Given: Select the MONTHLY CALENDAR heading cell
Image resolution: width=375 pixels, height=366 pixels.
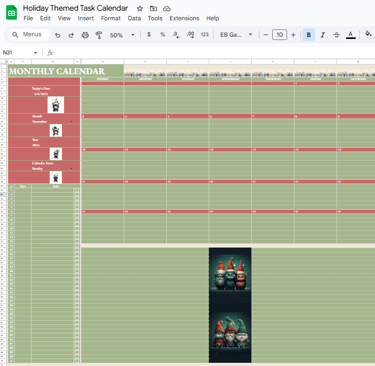Looking at the screenshot, I should tap(66, 71).
